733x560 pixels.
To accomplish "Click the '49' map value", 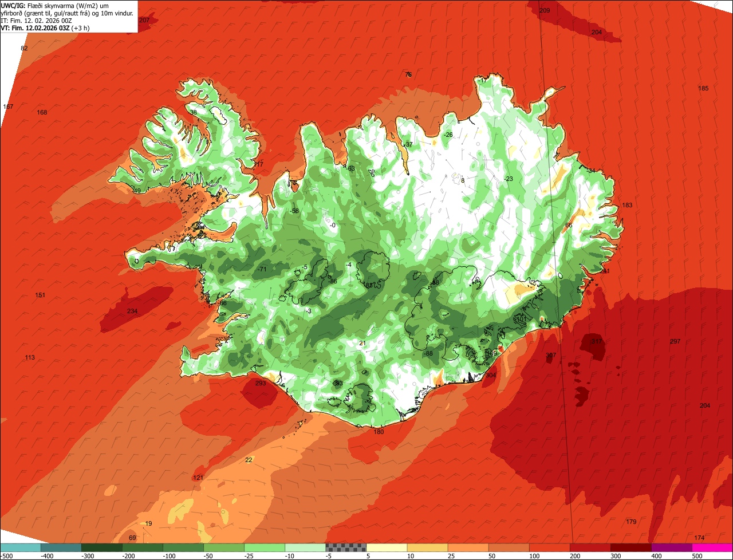I will pyautogui.click(x=137, y=191).
